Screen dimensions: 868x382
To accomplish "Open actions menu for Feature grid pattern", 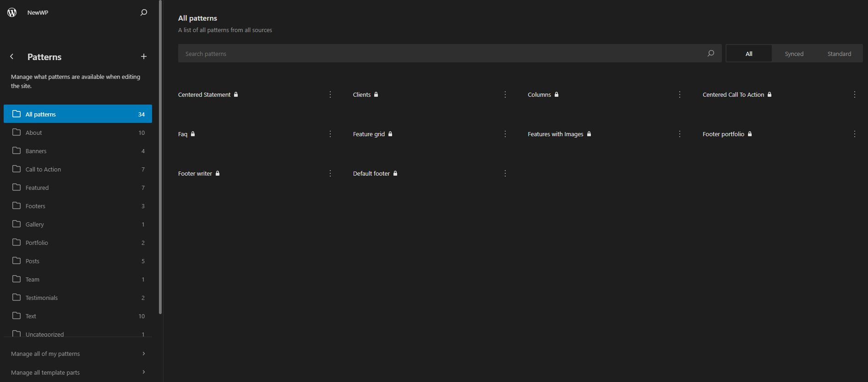I will (x=505, y=134).
